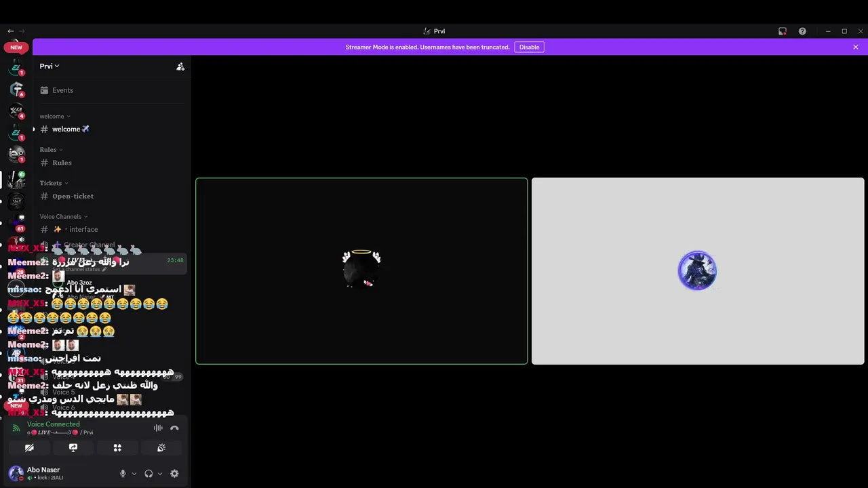Select left voice participant tile with halo avatar
The height and width of the screenshot is (488, 868).
361,271
